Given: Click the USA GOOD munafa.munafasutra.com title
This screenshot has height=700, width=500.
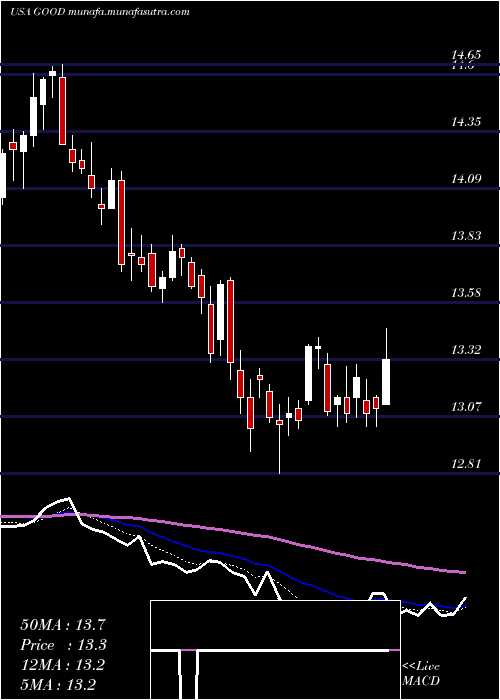Looking at the screenshot, I should tap(100, 12).
